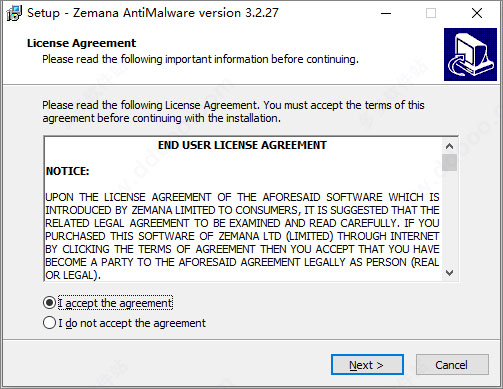The image size is (503, 389).
Task: Click the scrollbar track below the thumb
Action: pyautogui.click(x=449, y=218)
